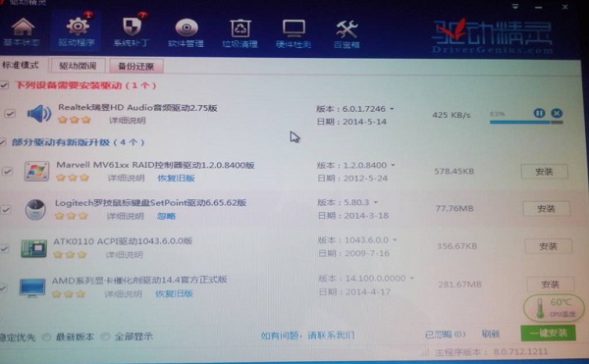Install the Marvell RAID driver
Viewport: 589px width, 364px height.
pyautogui.click(x=544, y=172)
